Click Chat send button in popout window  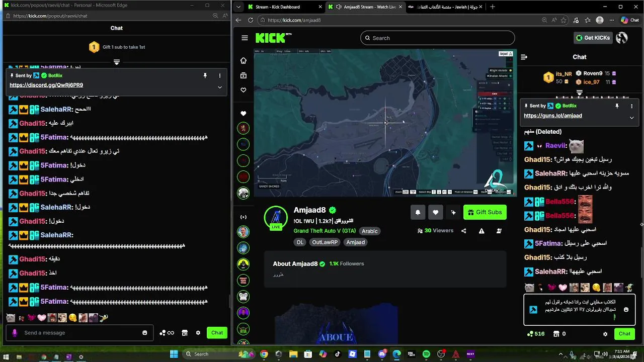point(217,333)
